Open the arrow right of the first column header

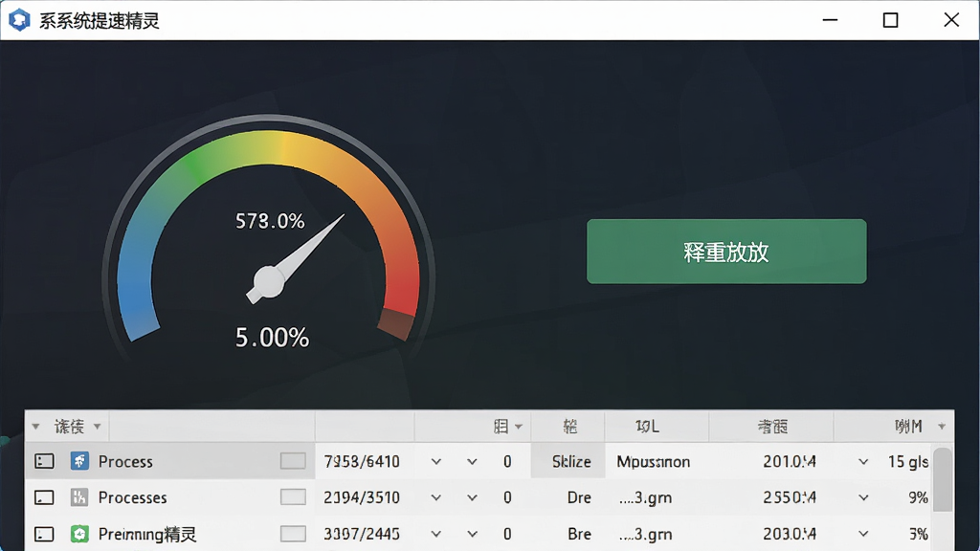tap(97, 427)
